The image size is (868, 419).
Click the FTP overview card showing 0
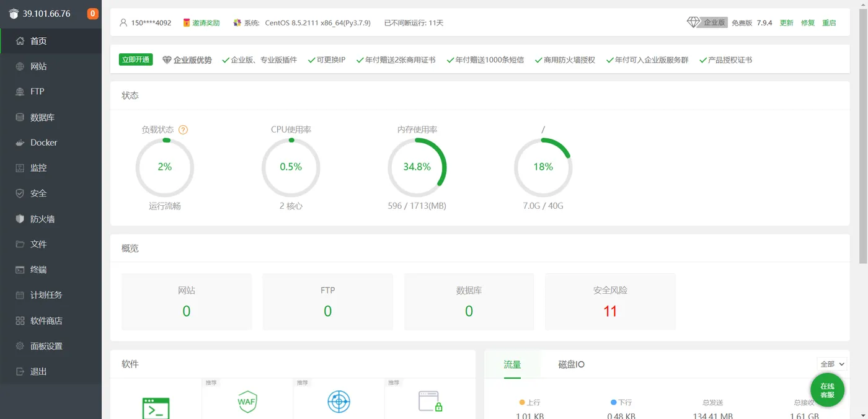(x=328, y=302)
